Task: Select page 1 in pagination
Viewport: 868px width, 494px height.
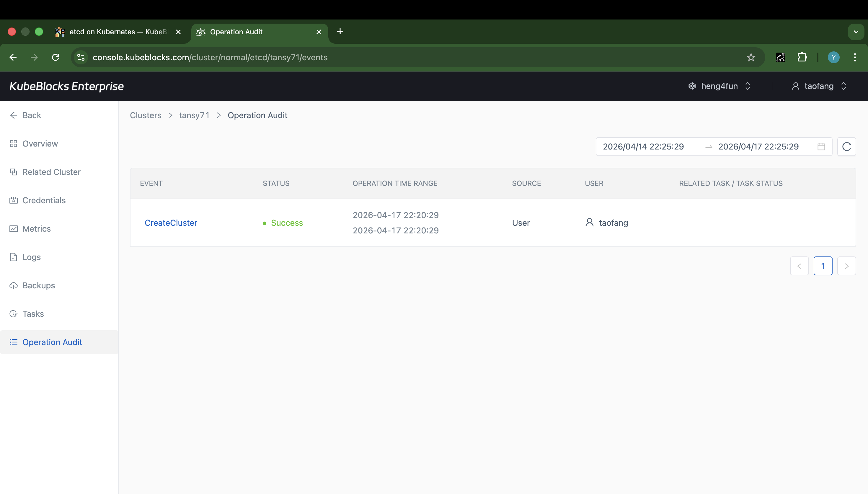Action: click(x=823, y=266)
